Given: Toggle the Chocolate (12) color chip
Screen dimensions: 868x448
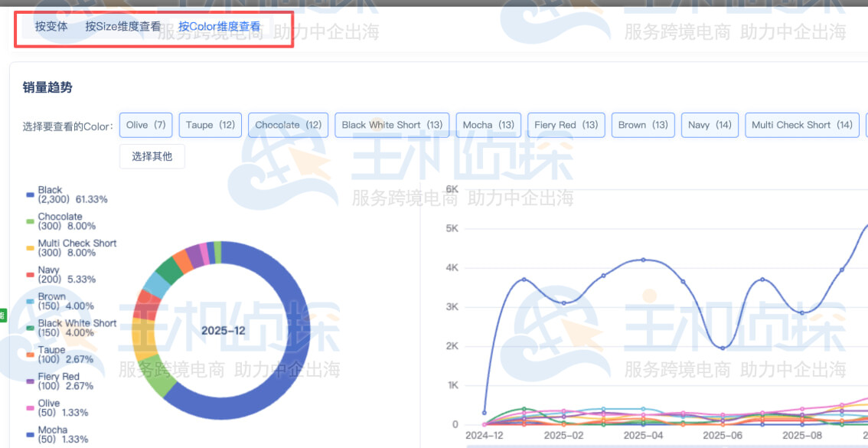Looking at the screenshot, I should [288, 125].
